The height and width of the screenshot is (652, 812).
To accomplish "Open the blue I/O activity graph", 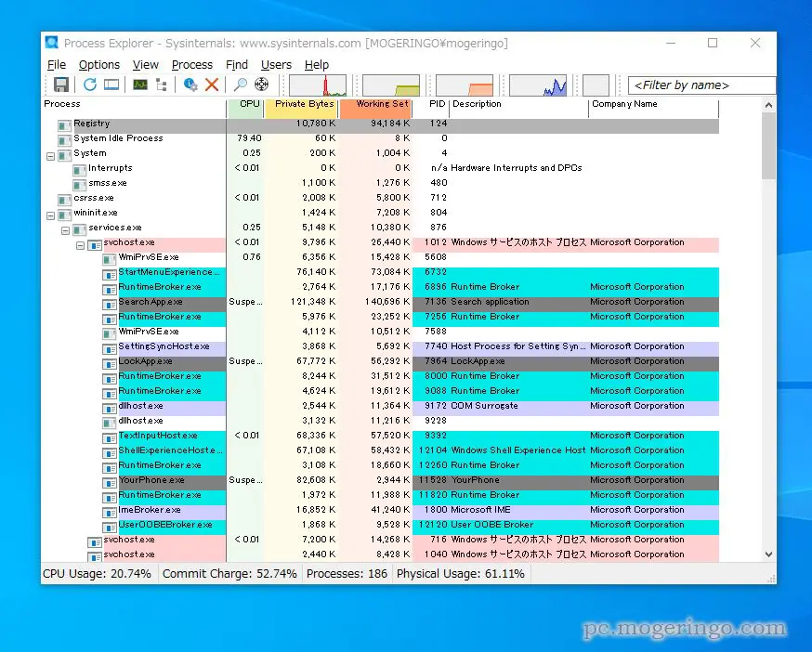I will (x=538, y=85).
